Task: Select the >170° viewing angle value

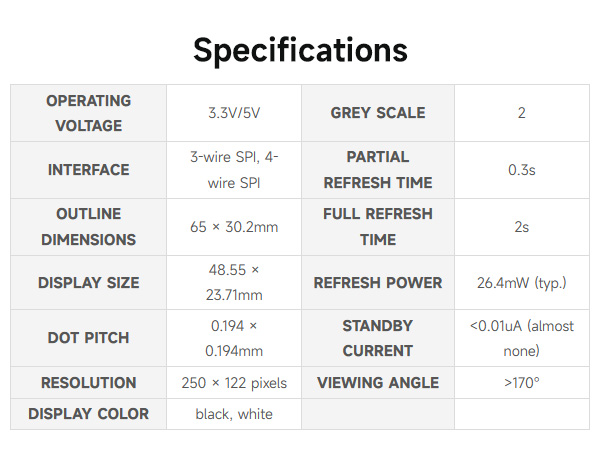Action: (521, 383)
